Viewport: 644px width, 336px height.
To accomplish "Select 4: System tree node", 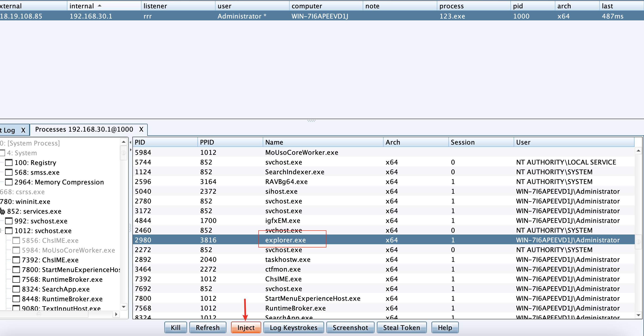I will coord(22,153).
